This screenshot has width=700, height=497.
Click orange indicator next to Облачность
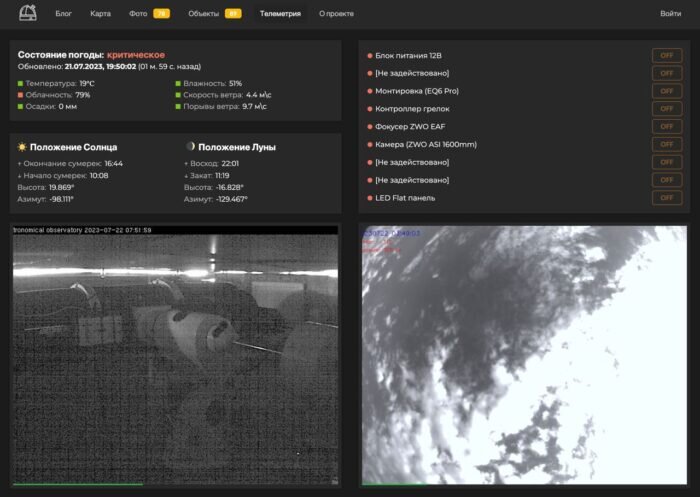[20, 95]
